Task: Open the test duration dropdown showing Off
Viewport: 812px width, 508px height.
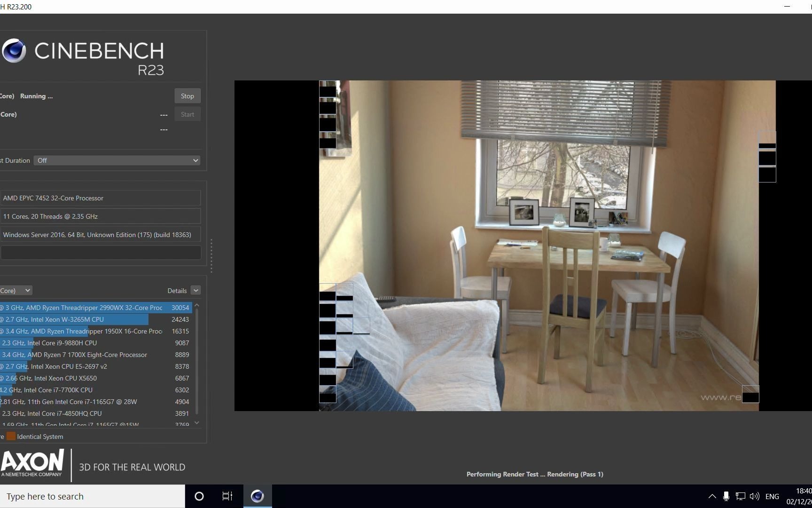Action: click(117, 160)
